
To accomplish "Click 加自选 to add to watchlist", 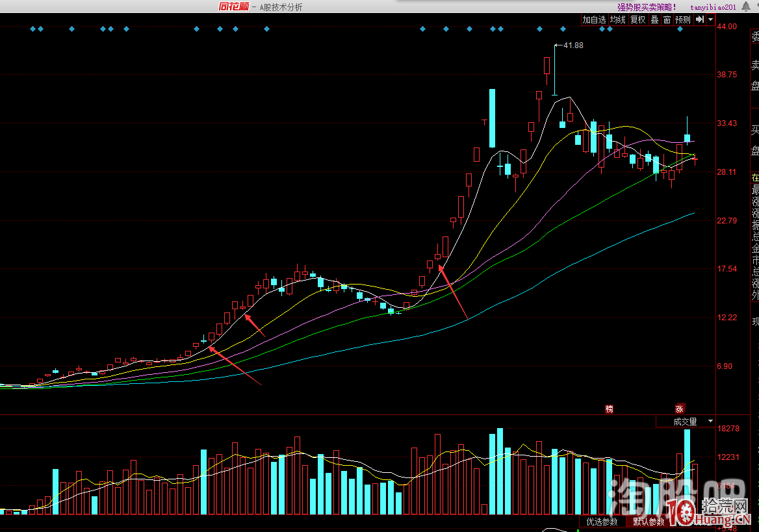I will point(594,20).
